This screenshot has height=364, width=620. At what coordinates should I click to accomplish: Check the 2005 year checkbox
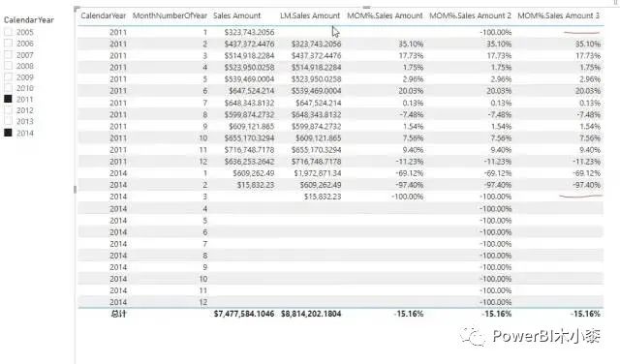coord(9,32)
